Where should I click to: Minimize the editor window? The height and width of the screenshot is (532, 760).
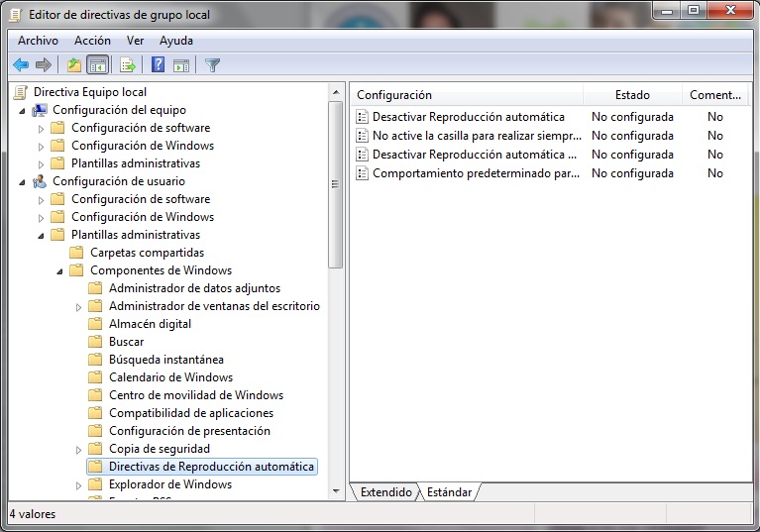click(667, 11)
